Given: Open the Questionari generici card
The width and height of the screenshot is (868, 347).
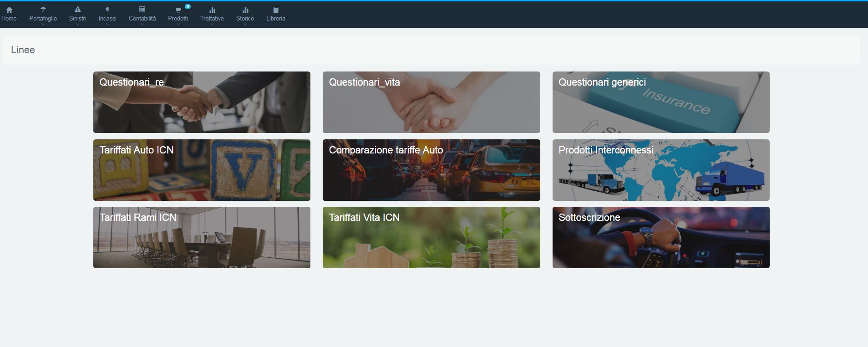Looking at the screenshot, I should [661, 102].
